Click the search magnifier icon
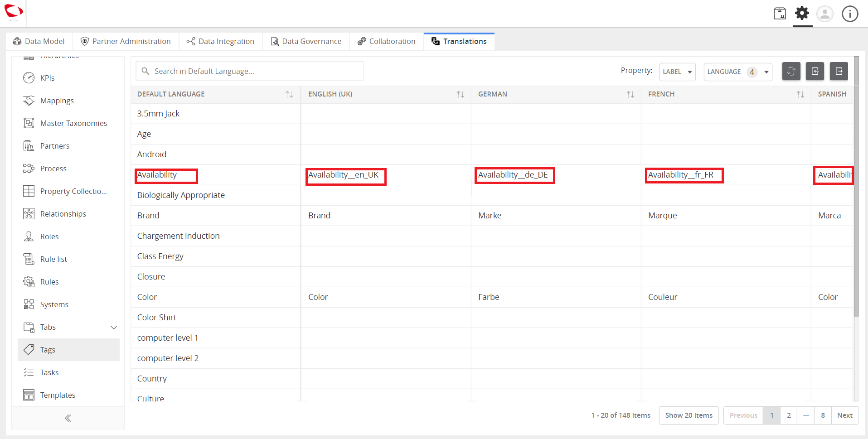 [x=145, y=71]
